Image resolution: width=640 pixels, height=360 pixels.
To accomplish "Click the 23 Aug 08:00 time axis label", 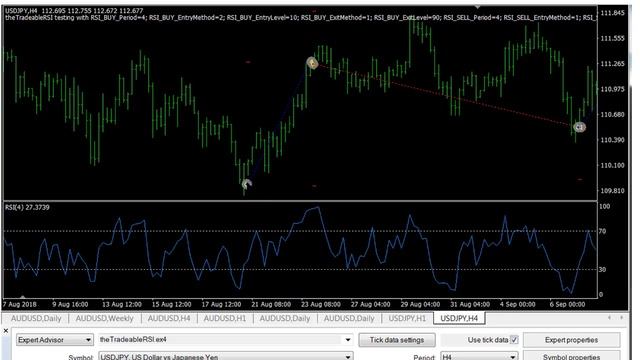I will (x=321, y=304).
